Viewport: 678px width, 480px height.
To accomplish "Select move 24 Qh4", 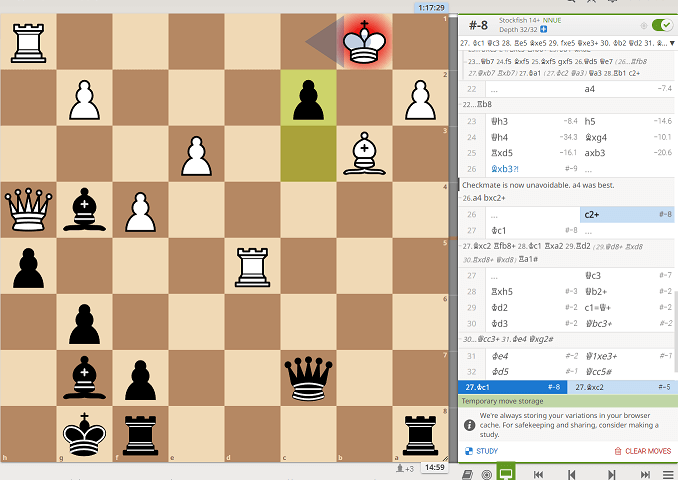I will tap(532, 137).
